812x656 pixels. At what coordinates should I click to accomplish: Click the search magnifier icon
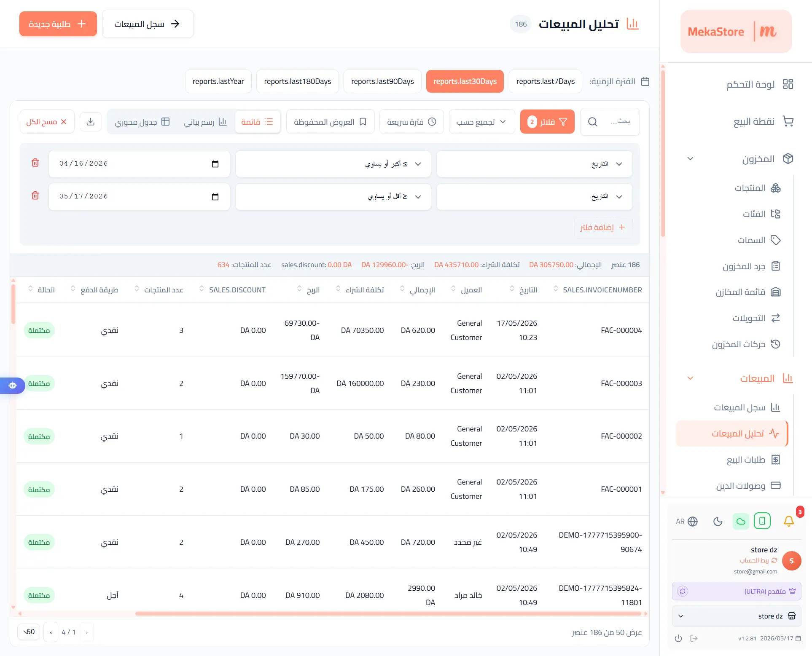[592, 122]
